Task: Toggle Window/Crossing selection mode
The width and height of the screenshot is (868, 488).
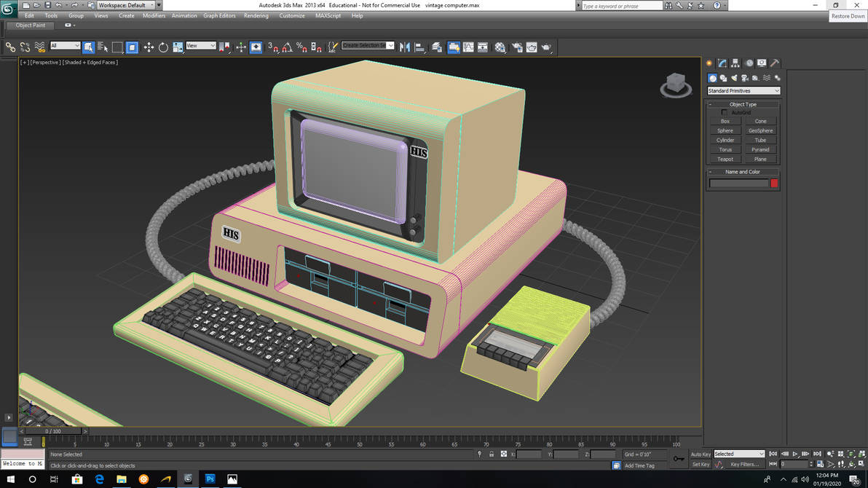Action: [x=132, y=47]
